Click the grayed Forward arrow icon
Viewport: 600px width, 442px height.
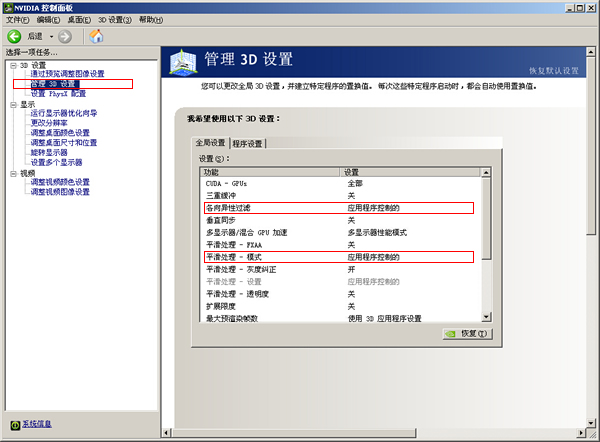(67, 36)
